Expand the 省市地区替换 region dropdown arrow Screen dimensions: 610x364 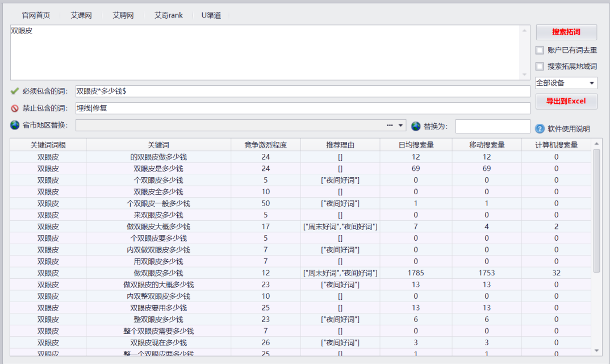pos(401,125)
